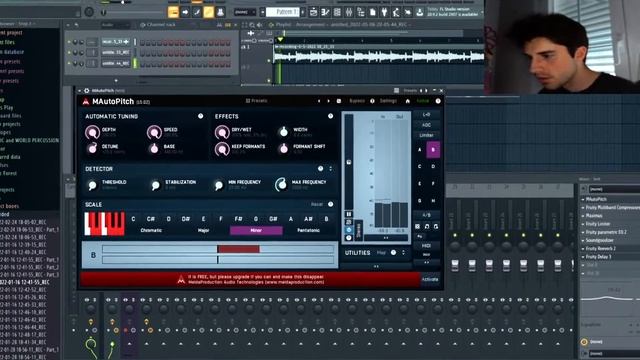640x360 pixels.
Task: Click the MAutoPitch home icon
Action: point(407,101)
